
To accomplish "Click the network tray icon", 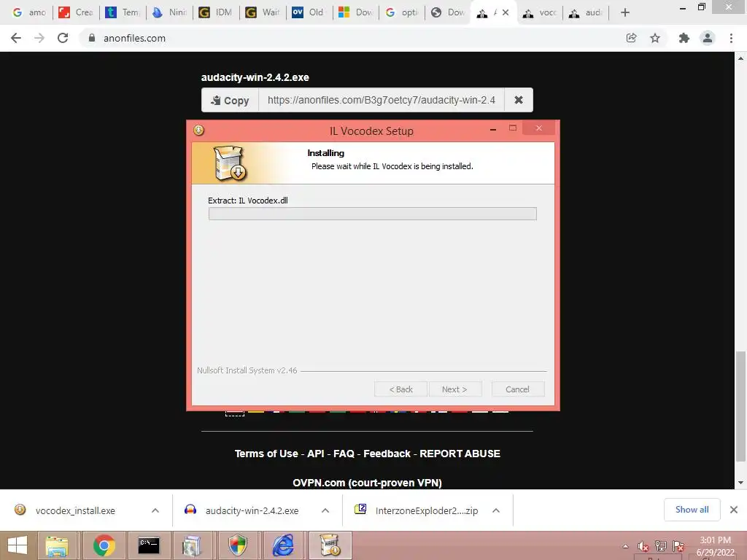I will click(x=660, y=546).
